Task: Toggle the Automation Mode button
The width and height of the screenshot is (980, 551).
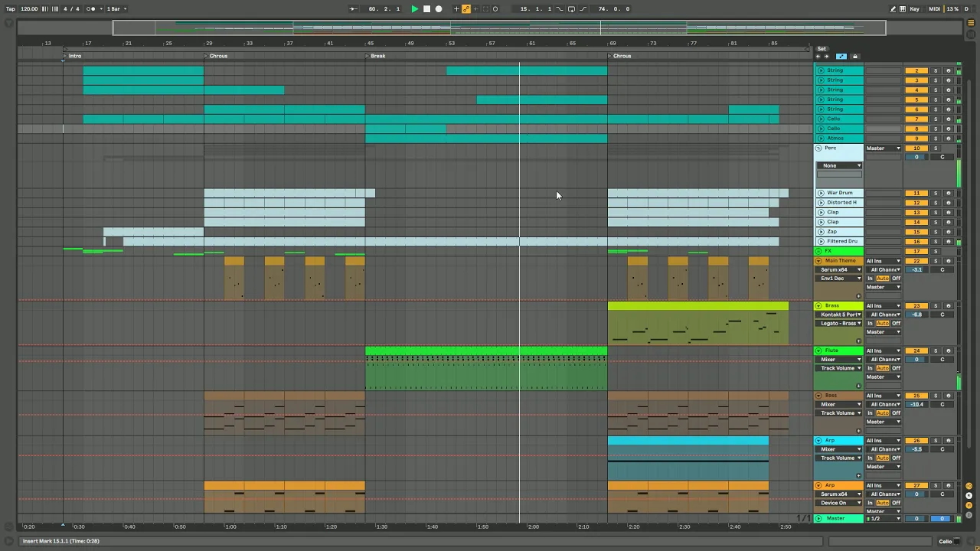Action: [841, 56]
